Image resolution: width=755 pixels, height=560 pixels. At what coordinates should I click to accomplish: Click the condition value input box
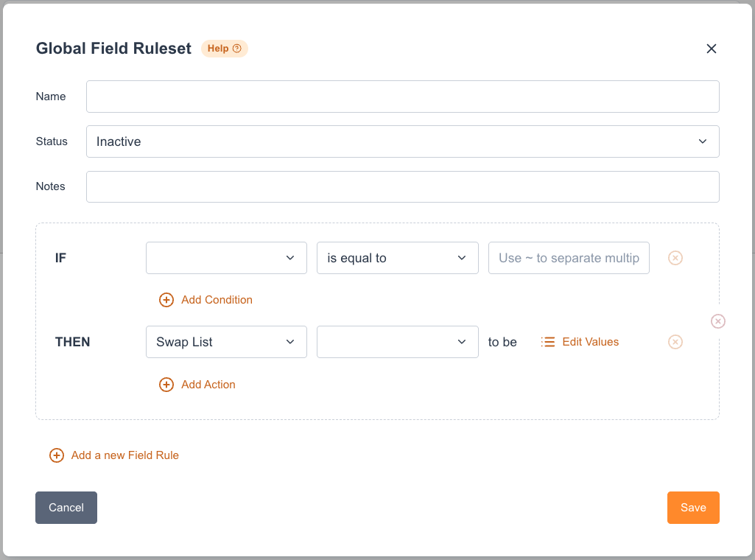[x=568, y=258]
